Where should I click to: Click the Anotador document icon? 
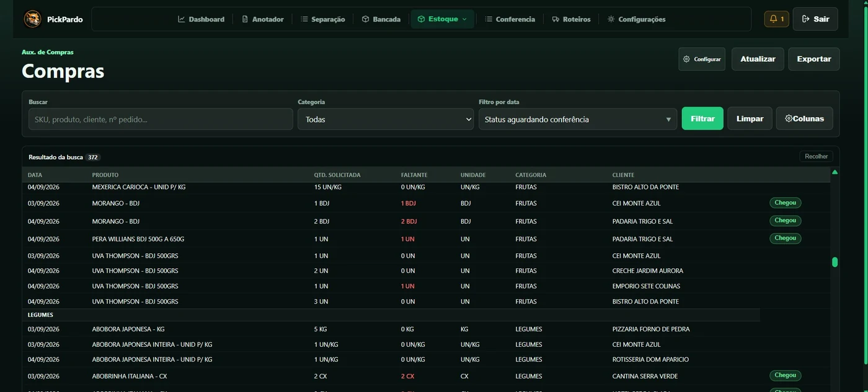click(245, 19)
